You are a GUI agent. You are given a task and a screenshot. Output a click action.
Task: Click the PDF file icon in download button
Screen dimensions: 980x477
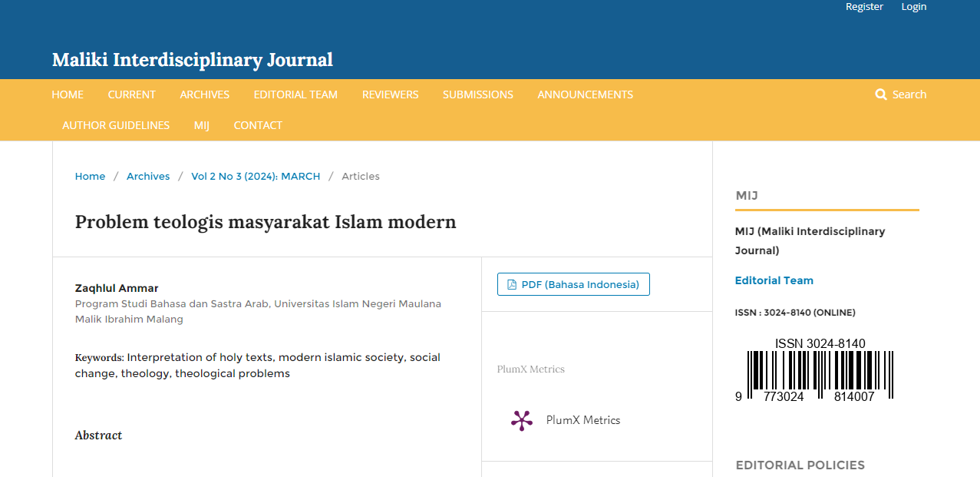tap(512, 285)
